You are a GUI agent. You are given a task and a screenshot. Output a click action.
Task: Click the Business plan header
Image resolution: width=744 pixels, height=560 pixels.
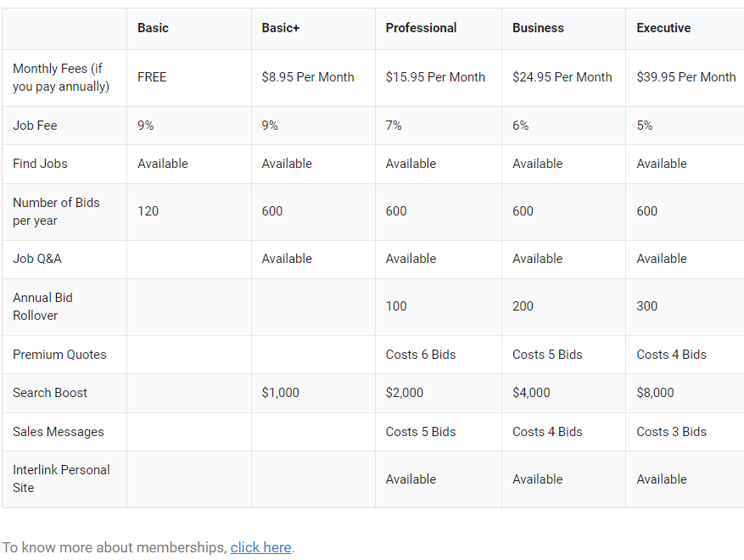pyautogui.click(x=538, y=28)
